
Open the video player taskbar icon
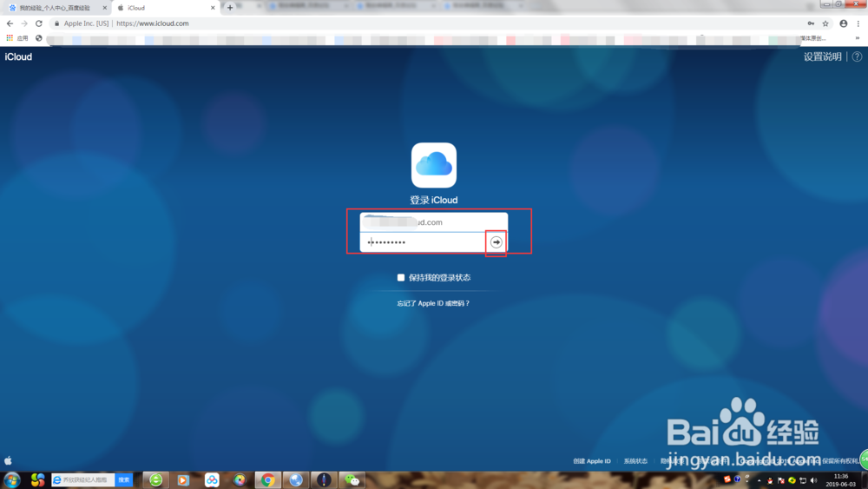(x=183, y=479)
